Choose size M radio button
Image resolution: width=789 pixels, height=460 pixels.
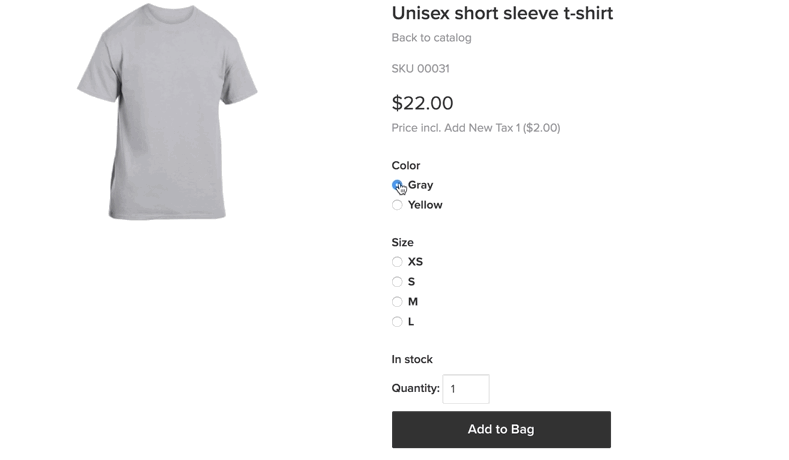pos(397,302)
